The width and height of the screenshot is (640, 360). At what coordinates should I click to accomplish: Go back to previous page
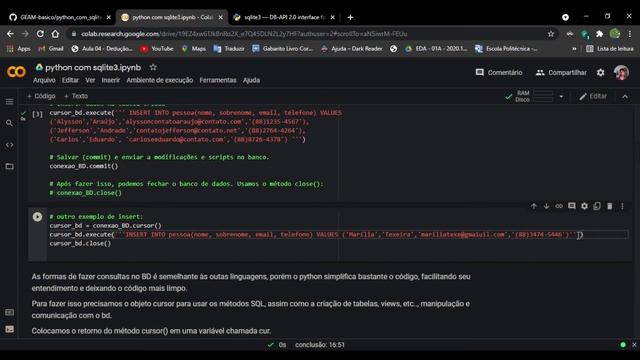(x=10, y=34)
